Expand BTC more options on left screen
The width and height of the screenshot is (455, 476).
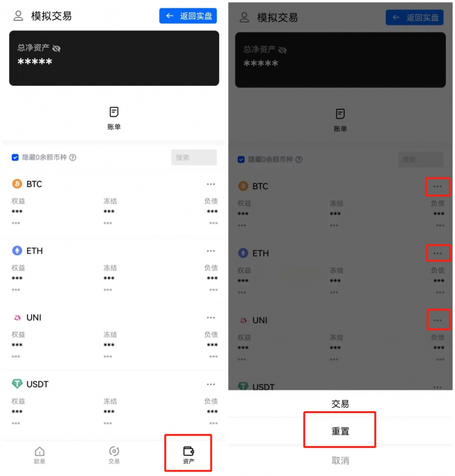[x=211, y=184]
